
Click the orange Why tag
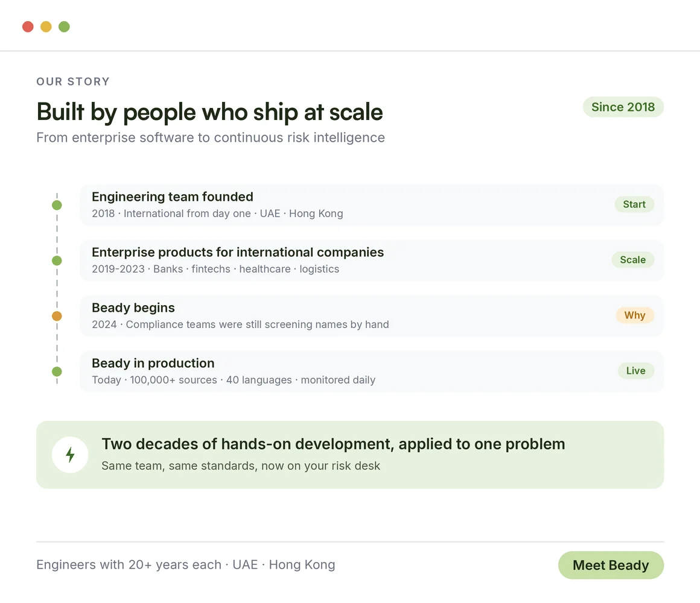point(635,315)
